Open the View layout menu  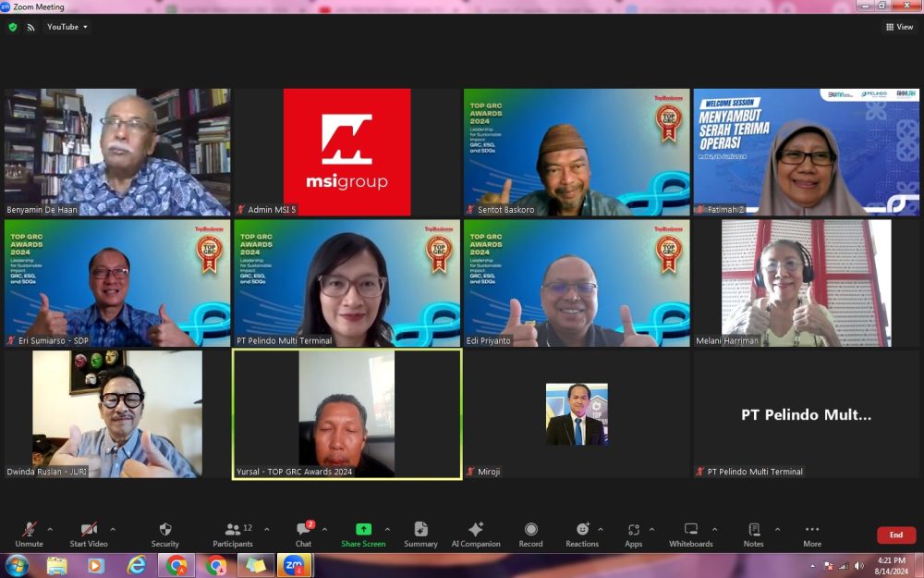pos(899,27)
